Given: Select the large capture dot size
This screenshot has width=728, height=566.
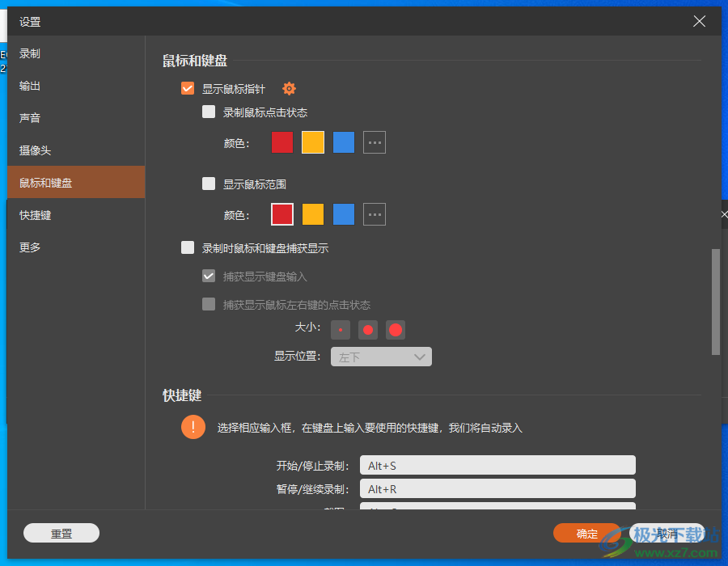Looking at the screenshot, I should point(395,330).
